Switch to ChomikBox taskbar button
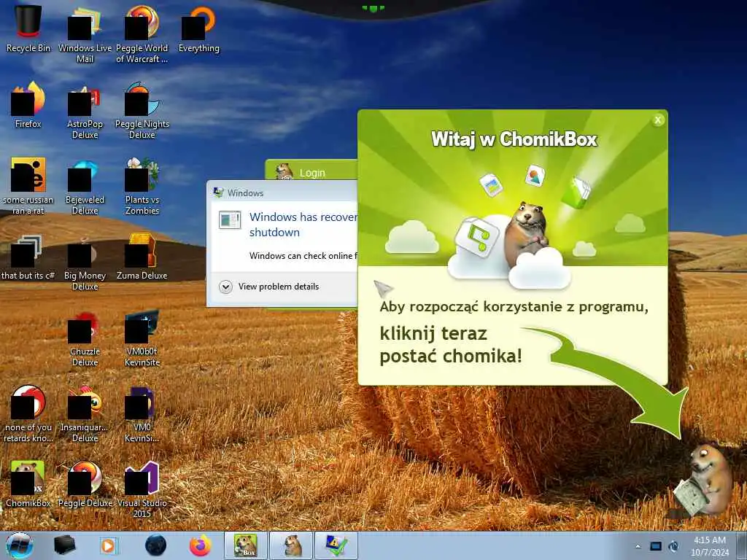 pyautogui.click(x=246, y=545)
